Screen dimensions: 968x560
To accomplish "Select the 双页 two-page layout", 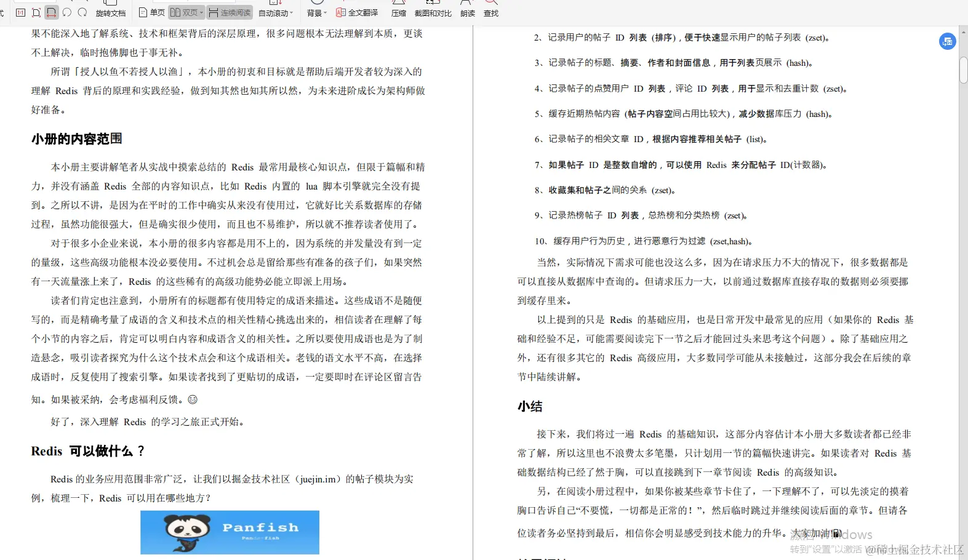I will pos(184,12).
